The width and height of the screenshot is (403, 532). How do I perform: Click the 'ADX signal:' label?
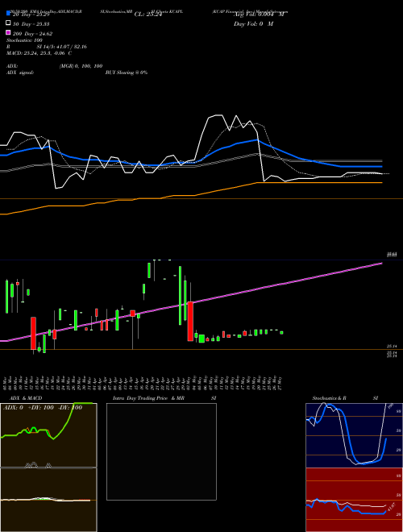tap(20, 73)
